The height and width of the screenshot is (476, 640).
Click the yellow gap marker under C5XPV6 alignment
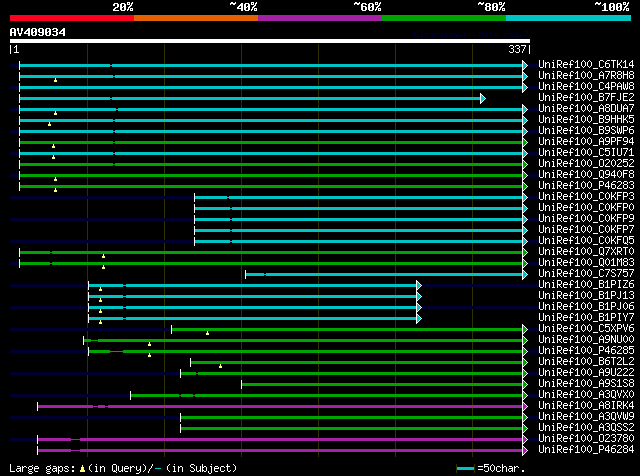pos(207,334)
